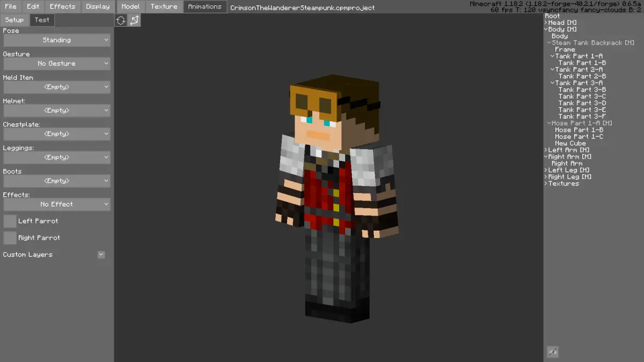Collapse the Tank Part 2-A arrow
Viewport: 644px width, 362px height.
click(552, 70)
